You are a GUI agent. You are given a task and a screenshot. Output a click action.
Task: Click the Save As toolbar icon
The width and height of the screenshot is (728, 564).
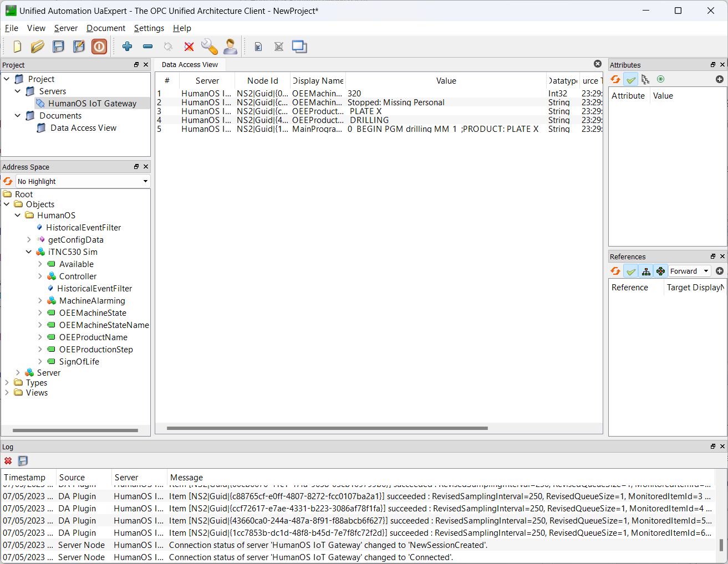pos(79,47)
